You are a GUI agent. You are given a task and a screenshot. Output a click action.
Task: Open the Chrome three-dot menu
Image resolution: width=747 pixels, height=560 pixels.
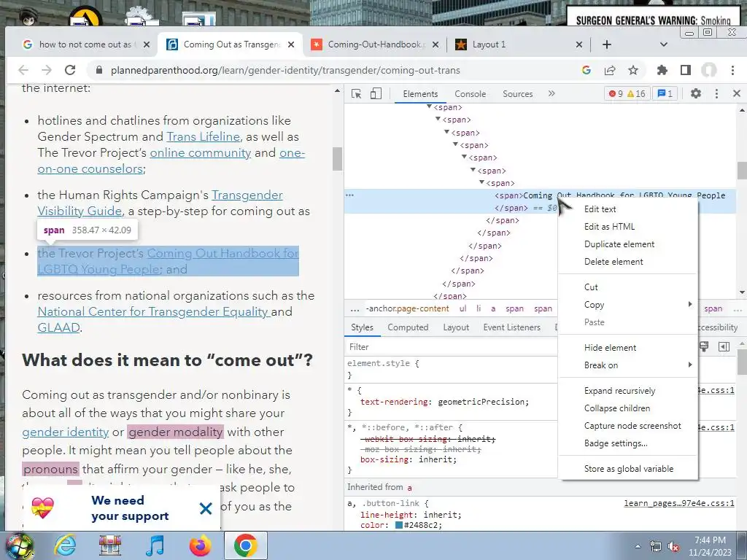732,70
